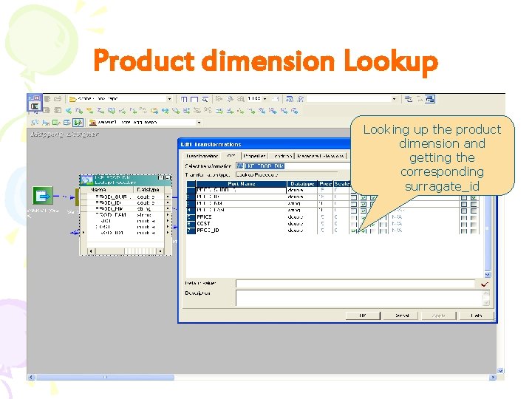Click the workspace horizontal scrollbar left arrow

(x=31, y=378)
